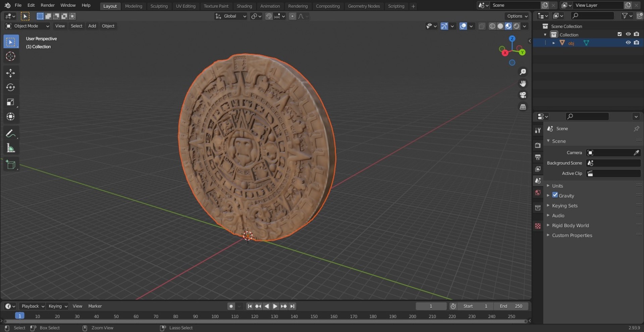This screenshot has height=332, width=644.
Task: Switch to the Geometry Nodes workspace tab
Action: click(364, 6)
